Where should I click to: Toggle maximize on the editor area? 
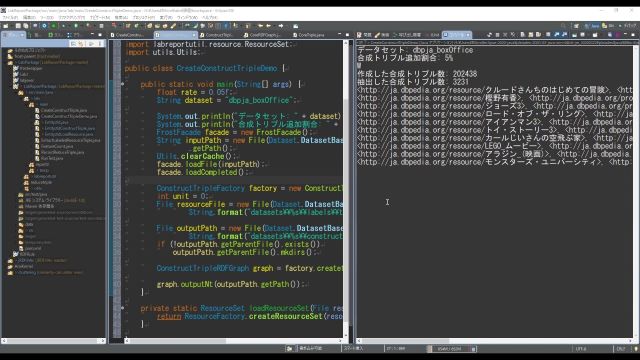[347, 35]
